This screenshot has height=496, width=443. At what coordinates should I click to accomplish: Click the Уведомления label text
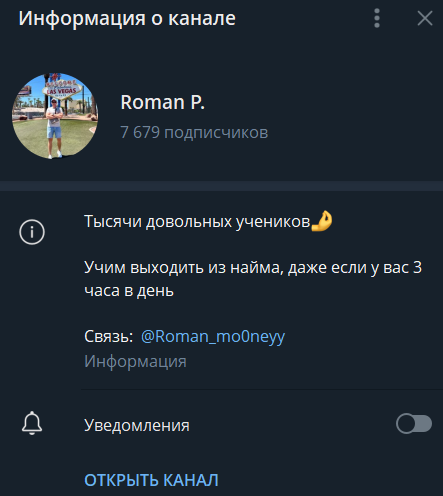[137, 425]
